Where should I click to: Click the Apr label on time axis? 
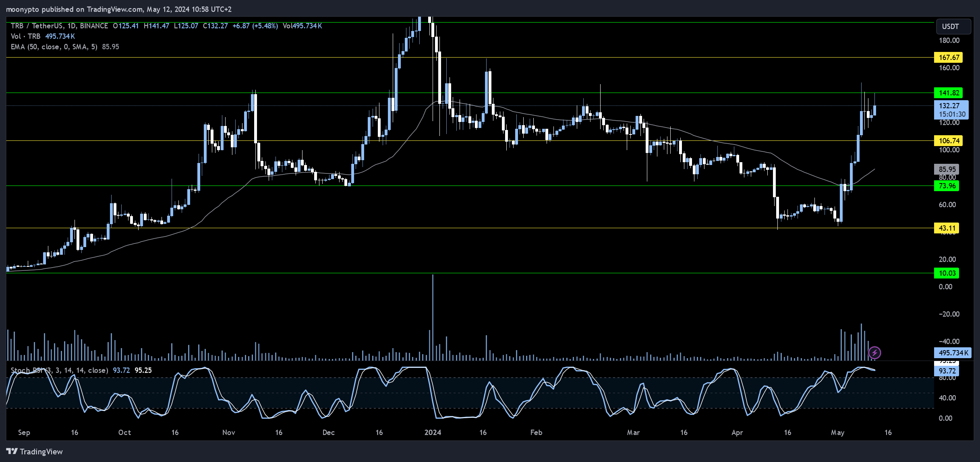pyautogui.click(x=737, y=433)
